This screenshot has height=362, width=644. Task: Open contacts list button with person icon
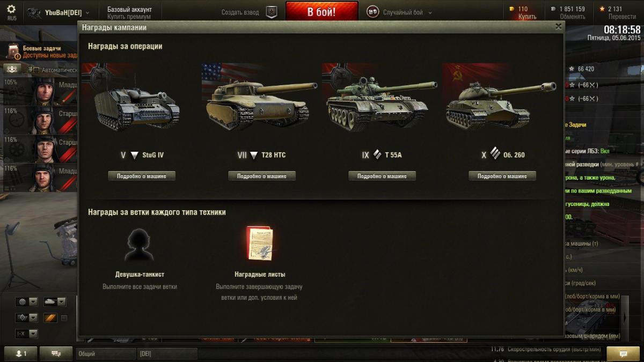point(21,353)
